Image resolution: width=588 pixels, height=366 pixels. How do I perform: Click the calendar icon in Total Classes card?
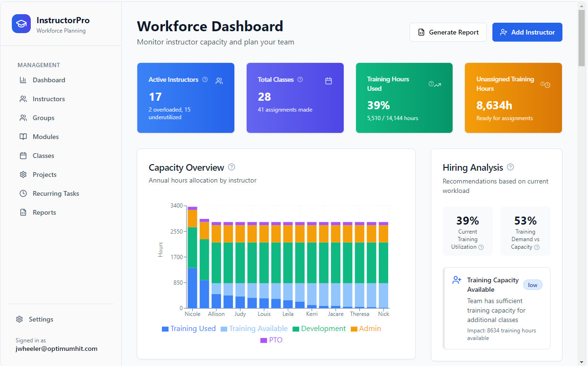coord(329,81)
